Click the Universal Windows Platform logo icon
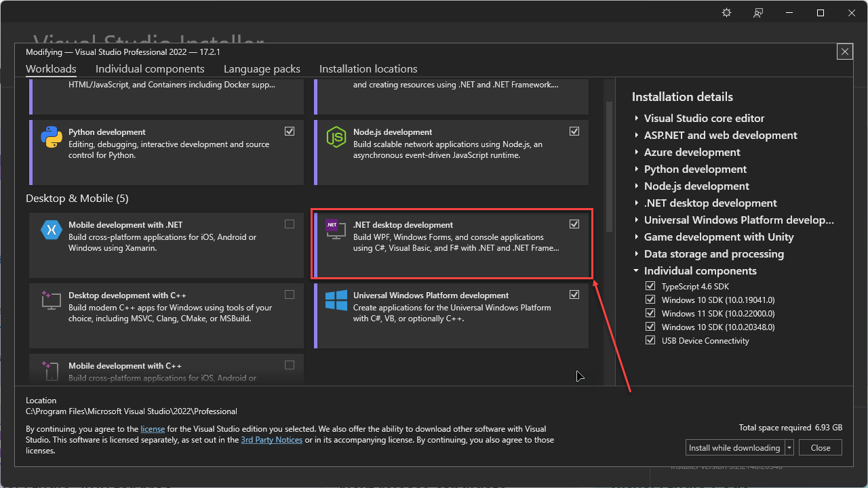868x488 pixels. click(336, 300)
